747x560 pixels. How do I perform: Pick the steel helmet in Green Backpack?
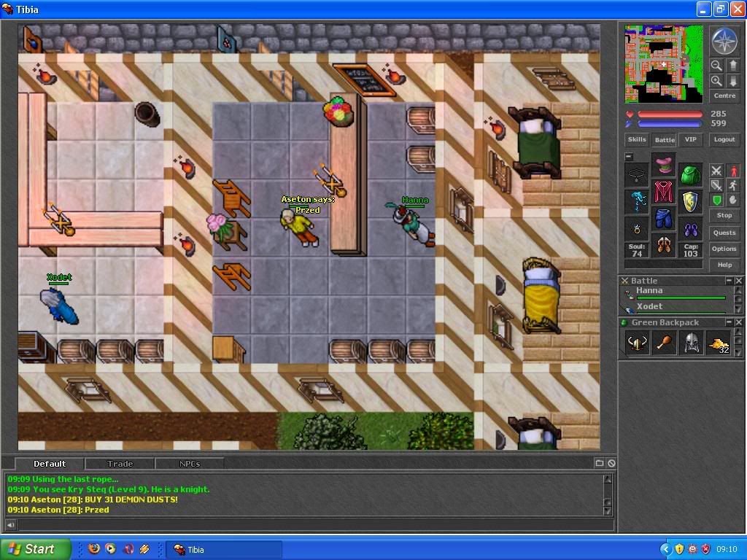(x=692, y=343)
